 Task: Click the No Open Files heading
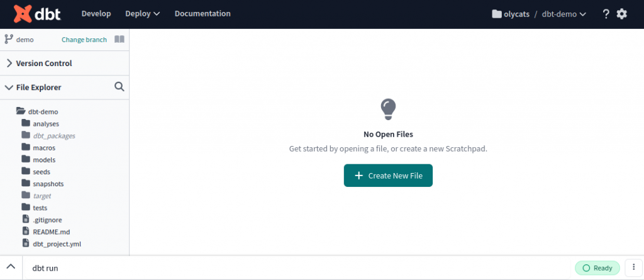[388, 134]
